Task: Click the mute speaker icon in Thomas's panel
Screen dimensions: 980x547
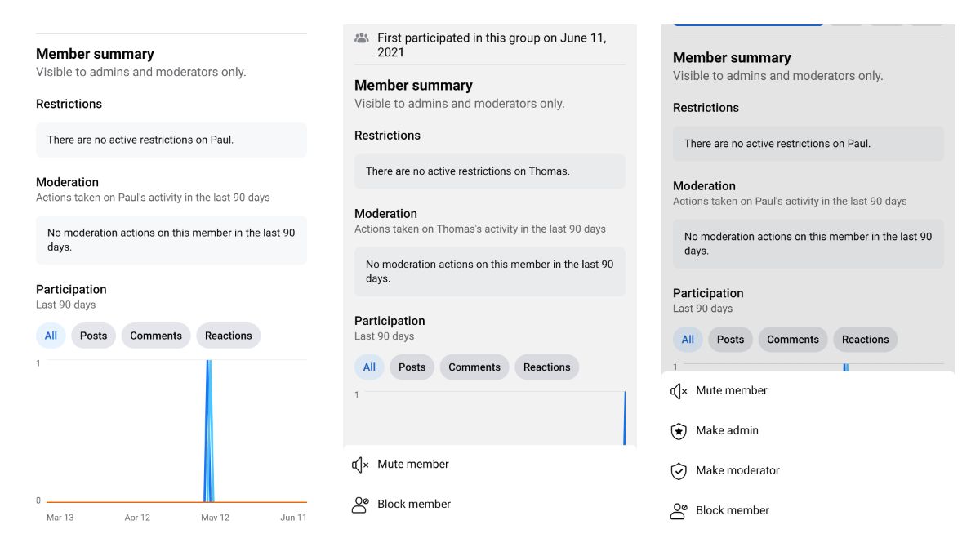Action: click(x=359, y=464)
